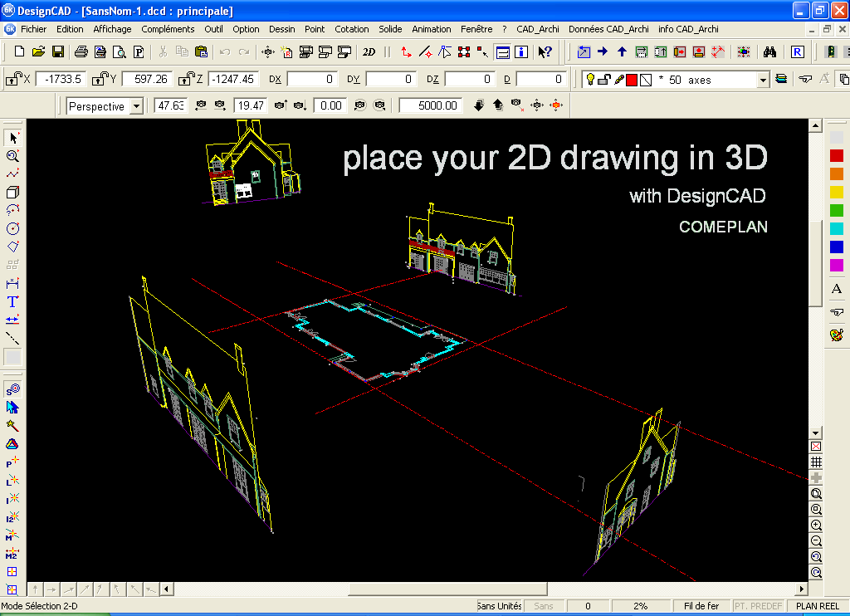Expand the '50 axes' layer dropdown
This screenshot has height=616, width=850.
coord(764,81)
